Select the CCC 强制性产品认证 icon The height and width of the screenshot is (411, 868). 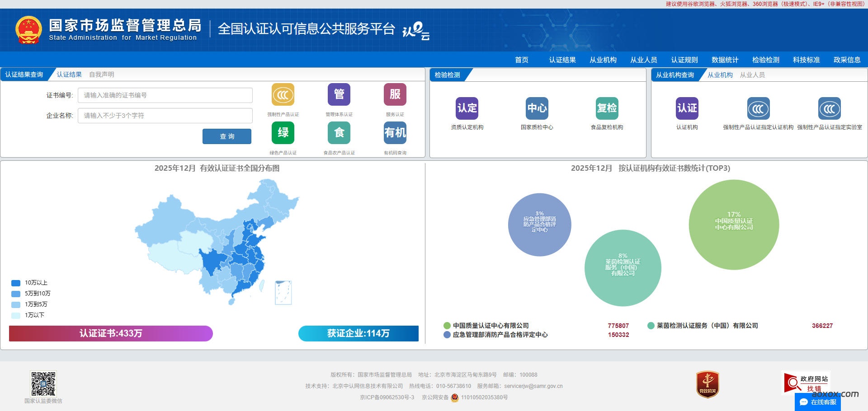coord(283,94)
